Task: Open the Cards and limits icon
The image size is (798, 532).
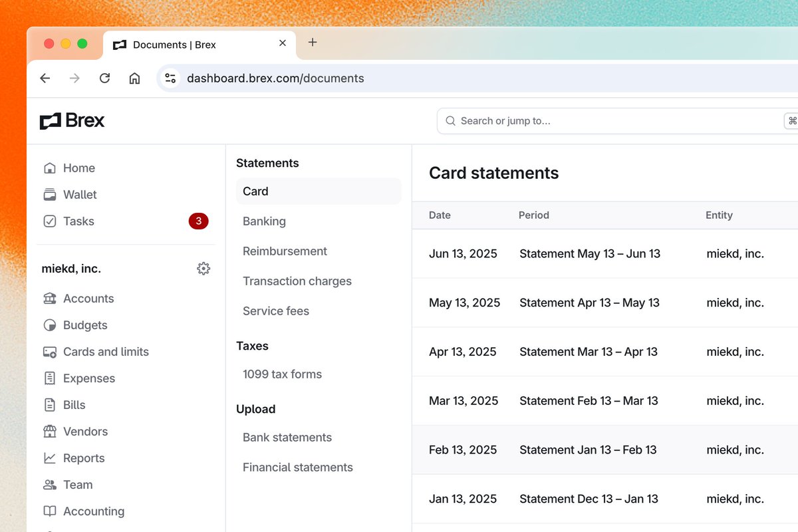Action: click(x=50, y=352)
